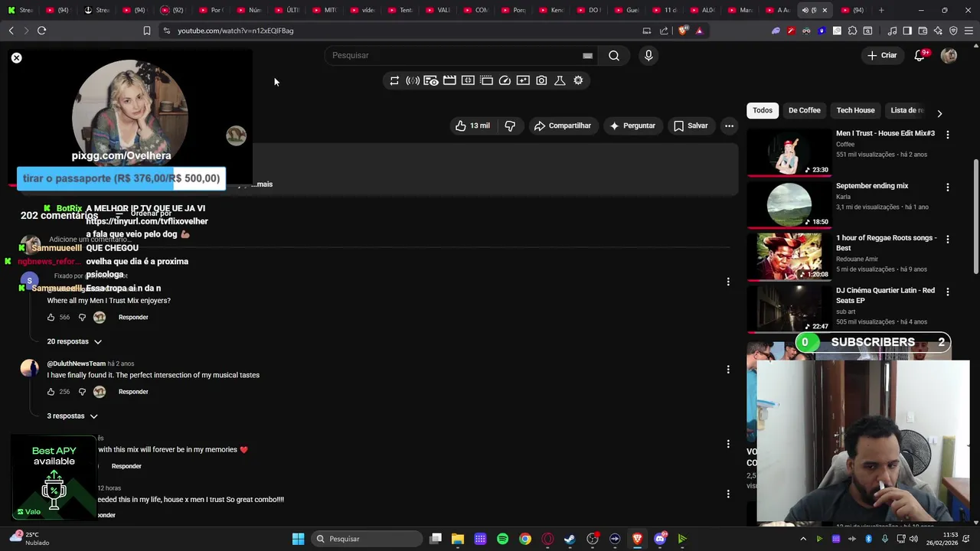This screenshot has height=551, width=980.
Task: Reply to DuluthNewsTeam's comment
Action: tap(133, 392)
